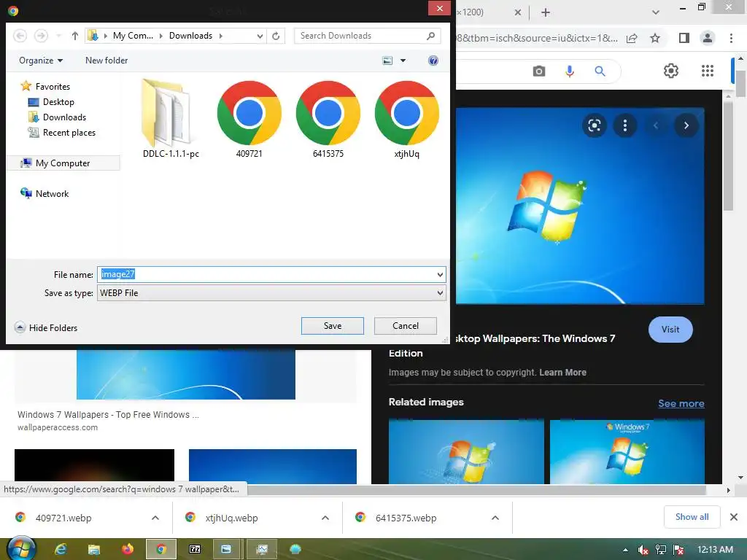Go back in the Save dialog
Viewport: 747px width, 560px height.
pos(20,36)
